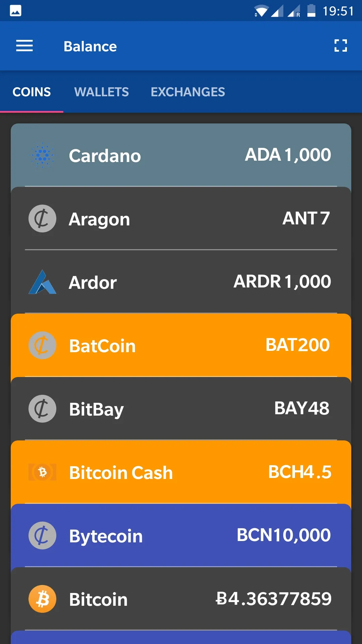Image resolution: width=362 pixels, height=644 pixels.
Task: Tap the ARDR 1,000 balance amount
Action: (x=282, y=281)
